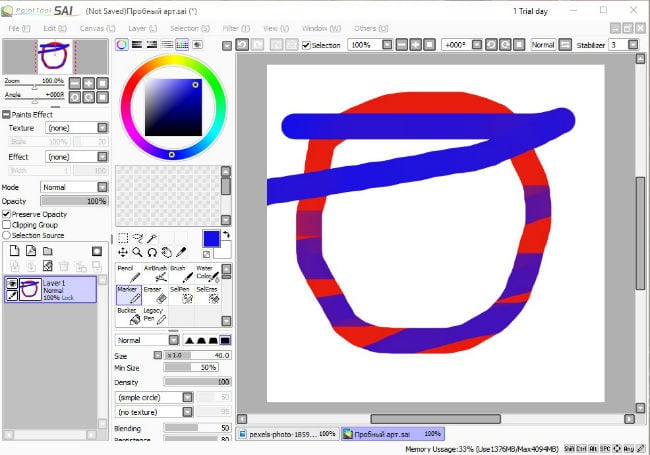This screenshot has width=650, height=455.
Task: Open the Filter menu
Action: click(236, 28)
